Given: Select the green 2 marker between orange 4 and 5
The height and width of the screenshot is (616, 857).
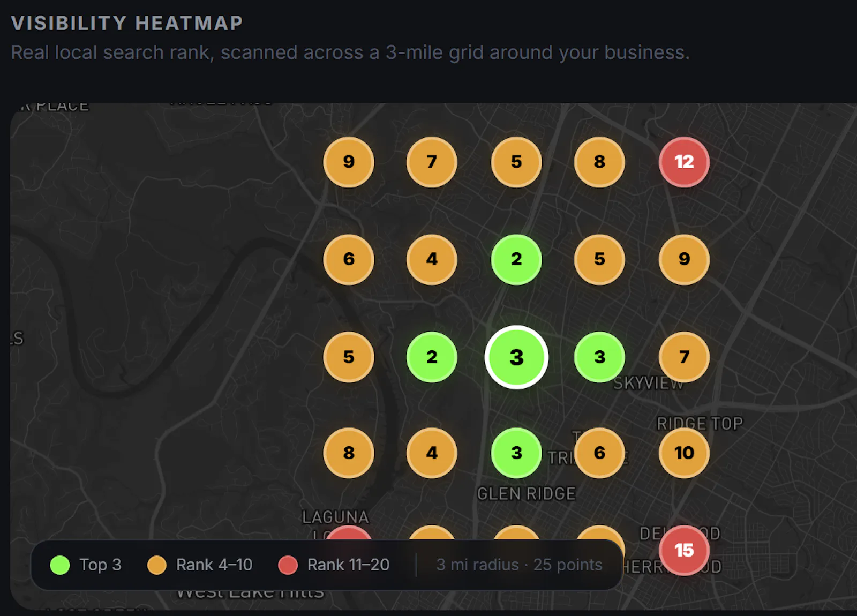Looking at the screenshot, I should (x=516, y=259).
